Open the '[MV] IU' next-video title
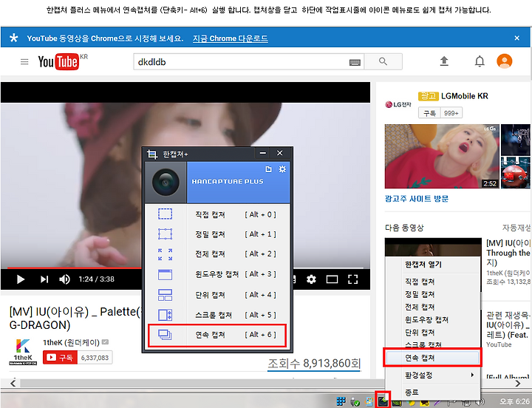This screenshot has width=532, height=408. click(x=508, y=253)
